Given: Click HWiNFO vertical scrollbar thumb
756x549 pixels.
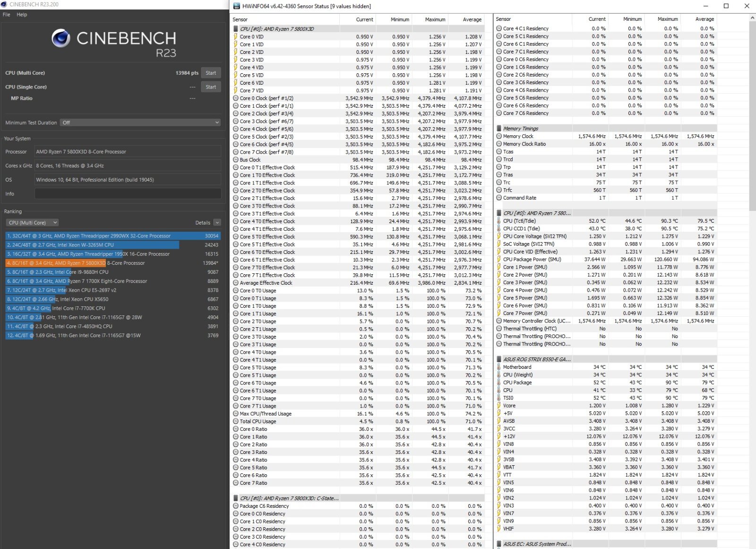Looking at the screenshot, I should [x=752, y=116].
